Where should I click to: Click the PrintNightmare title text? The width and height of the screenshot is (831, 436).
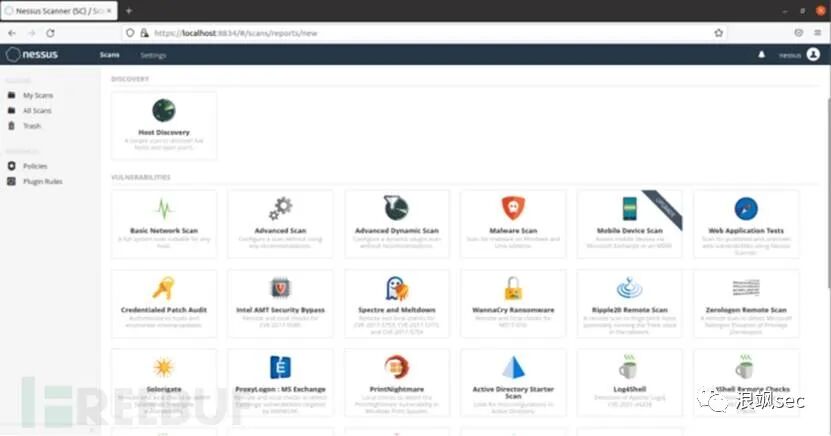click(x=396, y=389)
